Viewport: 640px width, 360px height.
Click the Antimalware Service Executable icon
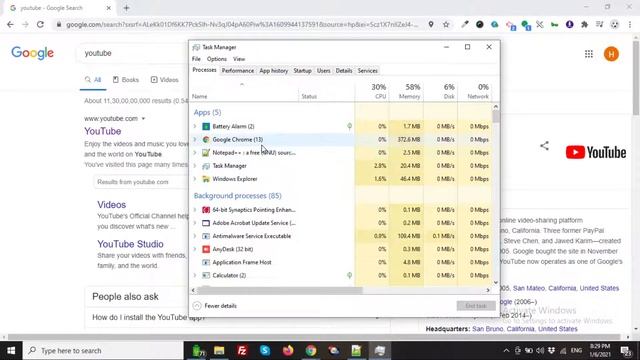click(x=206, y=236)
